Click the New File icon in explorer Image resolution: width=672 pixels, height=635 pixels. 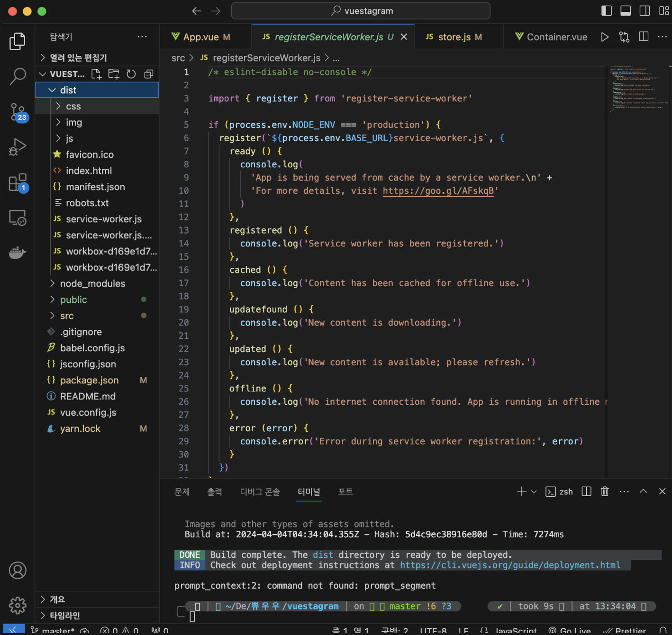(96, 74)
